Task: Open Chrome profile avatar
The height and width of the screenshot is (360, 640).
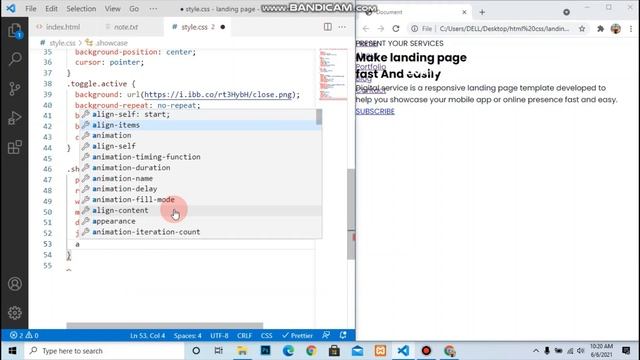Action: coord(616,29)
